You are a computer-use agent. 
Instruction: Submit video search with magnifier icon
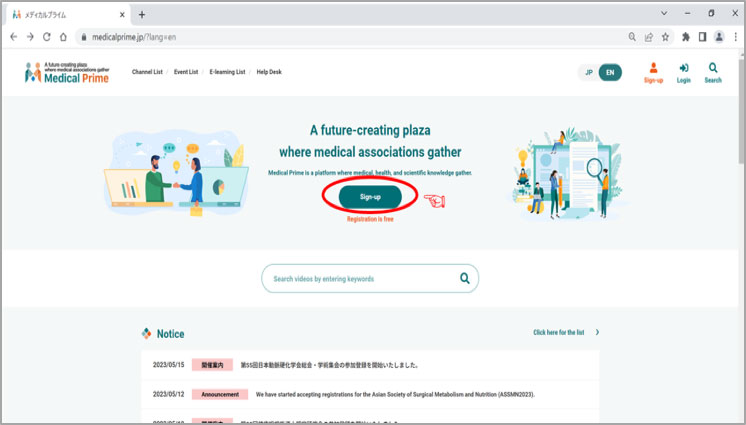coord(464,278)
